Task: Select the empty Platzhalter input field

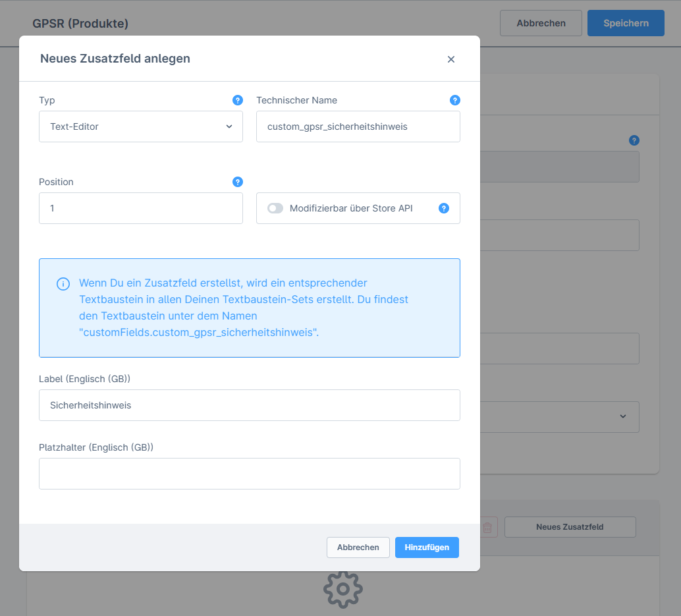Action: tap(249, 474)
